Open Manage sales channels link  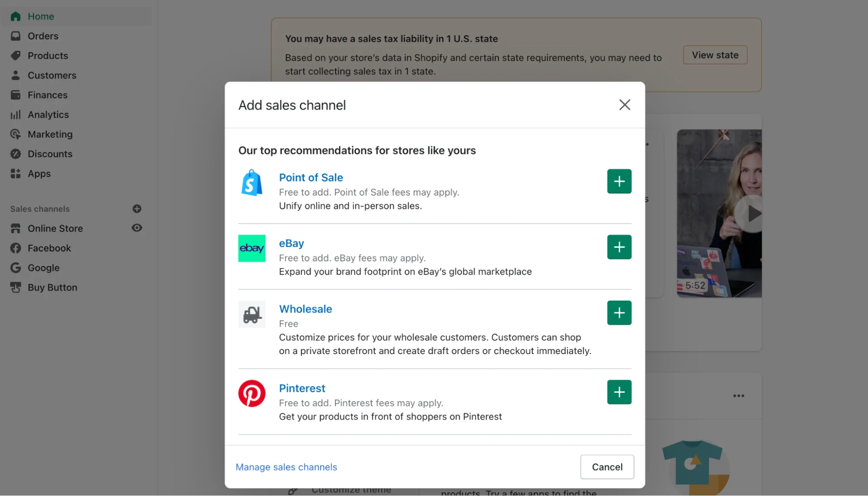(286, 467)
